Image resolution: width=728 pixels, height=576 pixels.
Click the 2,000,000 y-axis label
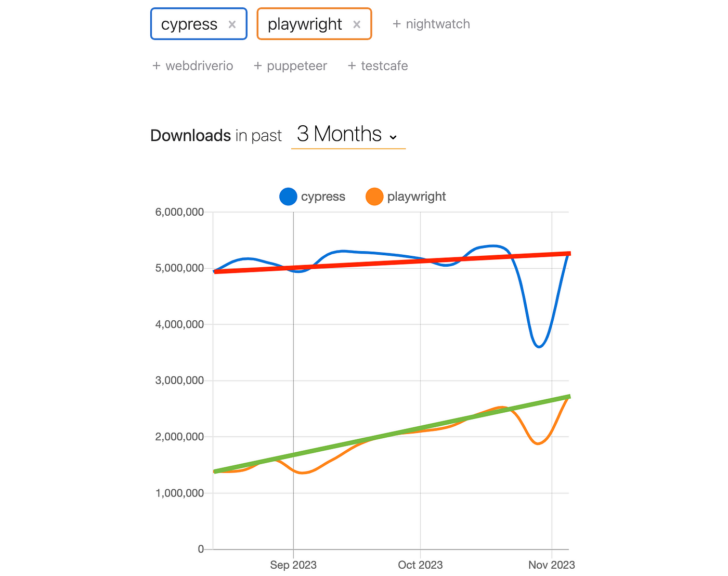[179, 437]
